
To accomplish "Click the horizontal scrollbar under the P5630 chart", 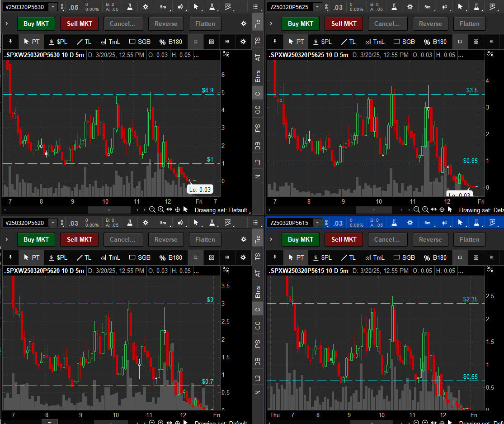I will coord(108,210).
